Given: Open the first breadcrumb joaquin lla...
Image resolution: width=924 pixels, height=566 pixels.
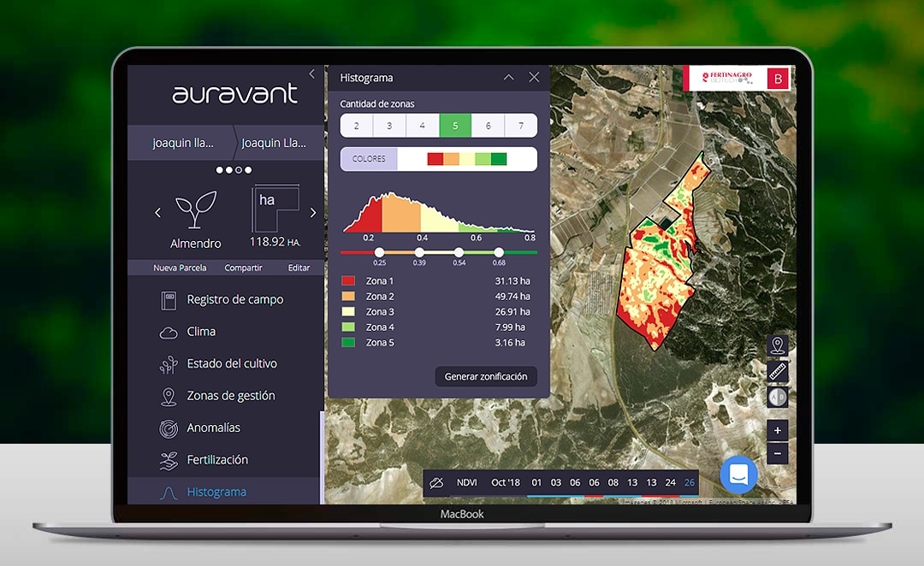Looking at the screenshot, I should (x=183, y=143).
